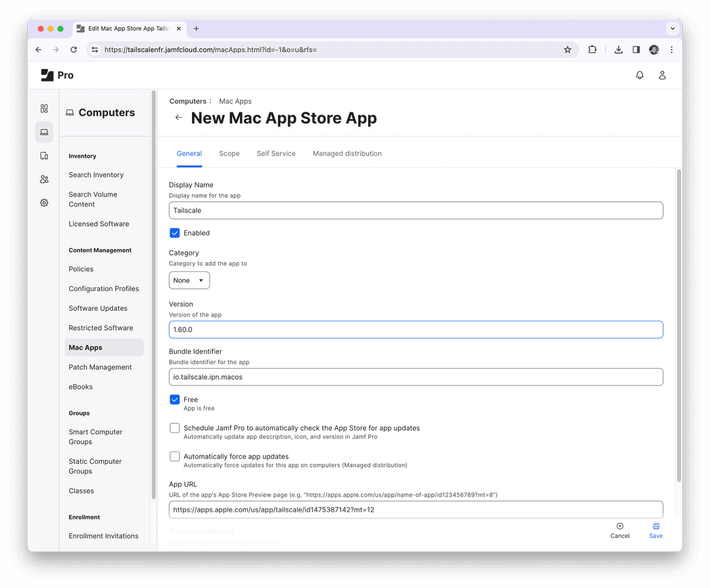The height and width of the screenshot is (588, 710).
Task: Enable Automatically force app updates
Action: [175, 457]
